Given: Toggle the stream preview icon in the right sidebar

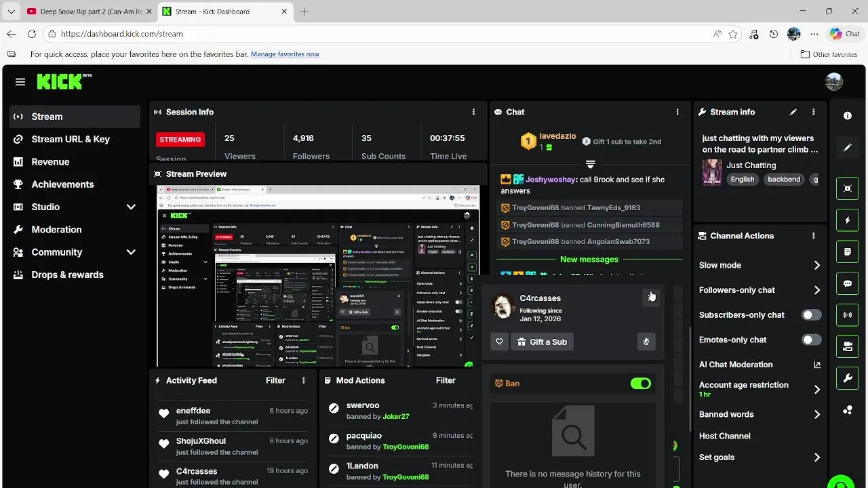Looking at the screenshot, I should pyautogui.click(x=848, y=188).
